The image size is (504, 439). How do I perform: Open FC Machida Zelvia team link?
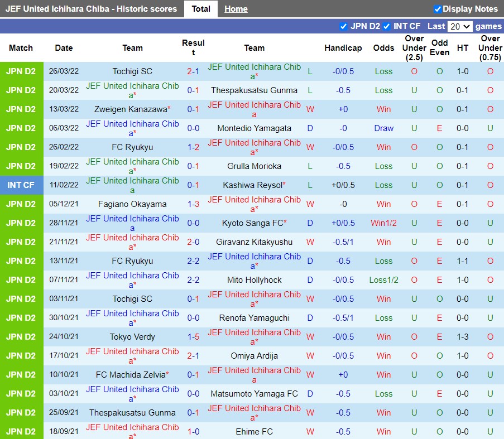pyautogui.click(x=131, y=374)
